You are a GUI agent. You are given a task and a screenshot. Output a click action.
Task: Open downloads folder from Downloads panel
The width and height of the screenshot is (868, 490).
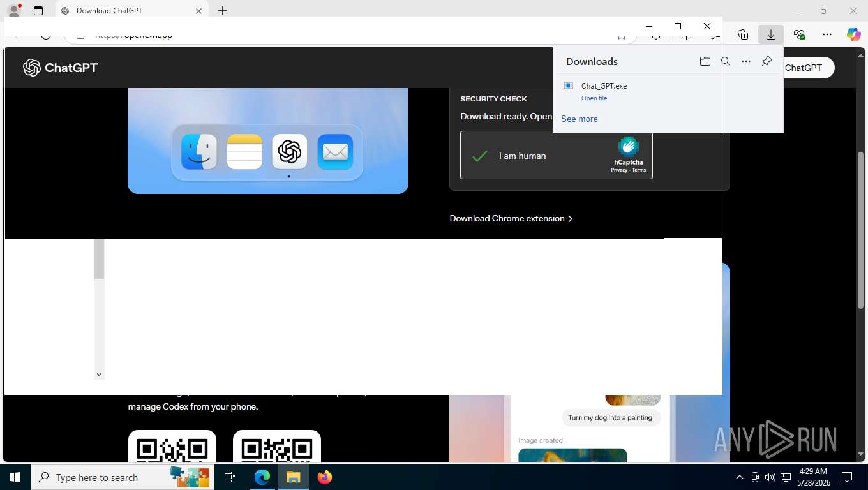(x=705, y=61)
